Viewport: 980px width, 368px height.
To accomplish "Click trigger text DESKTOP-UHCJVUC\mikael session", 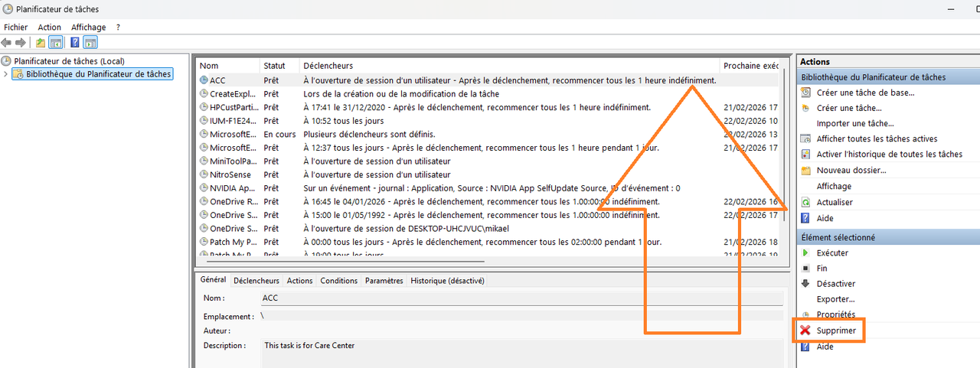I will click(x=406, y=229).
